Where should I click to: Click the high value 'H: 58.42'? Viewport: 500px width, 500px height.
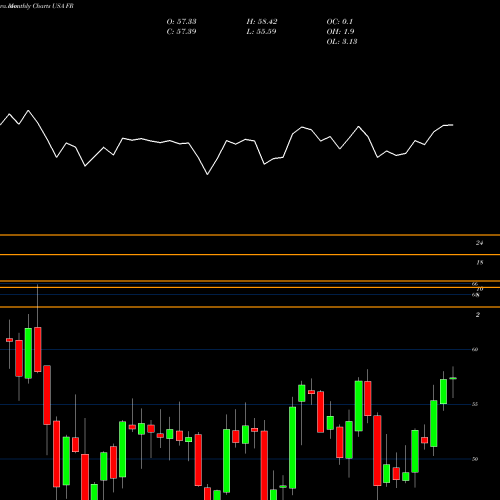pyautogui.click(x=262, y=22)
